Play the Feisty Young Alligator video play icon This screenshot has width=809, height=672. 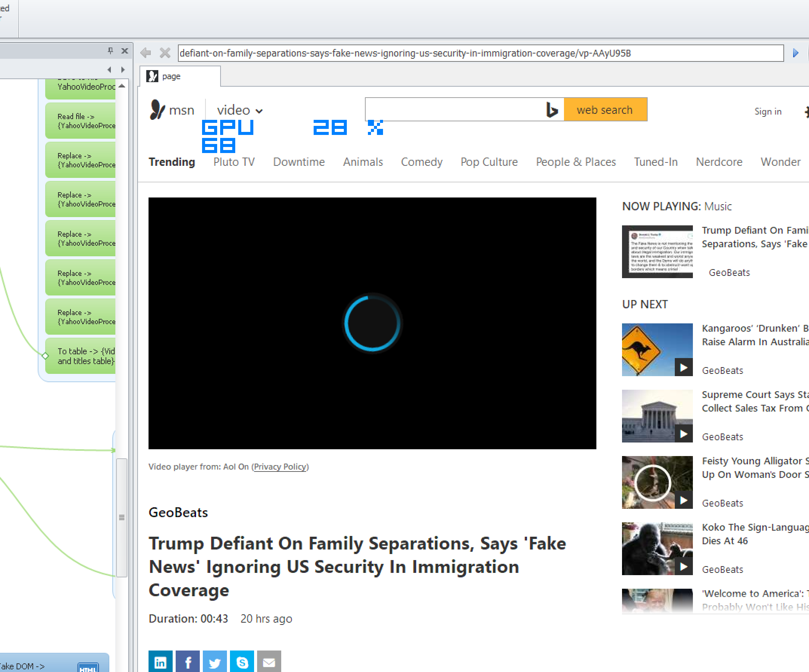click(x=683, y=500)
